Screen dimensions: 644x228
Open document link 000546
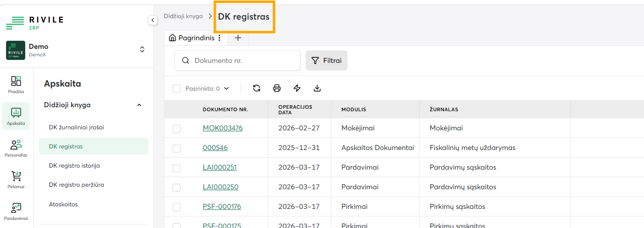(213, 148)
